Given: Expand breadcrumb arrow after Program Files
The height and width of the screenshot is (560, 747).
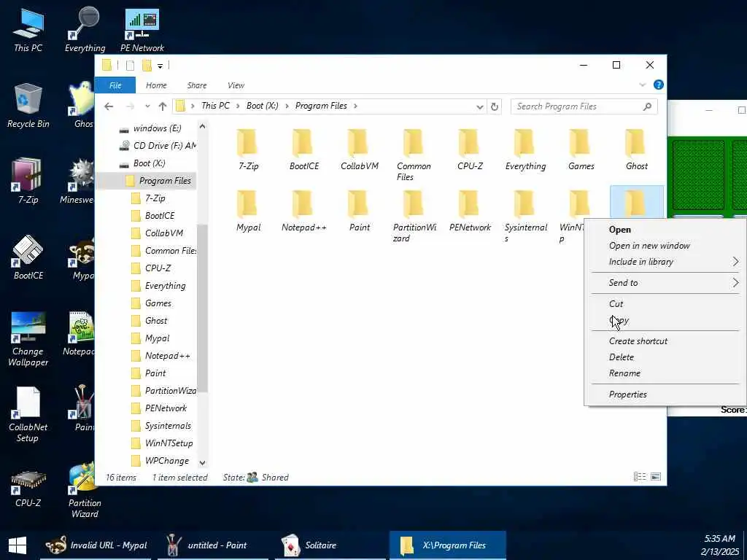Looking at the screenshot, I should tap(355, 106).
